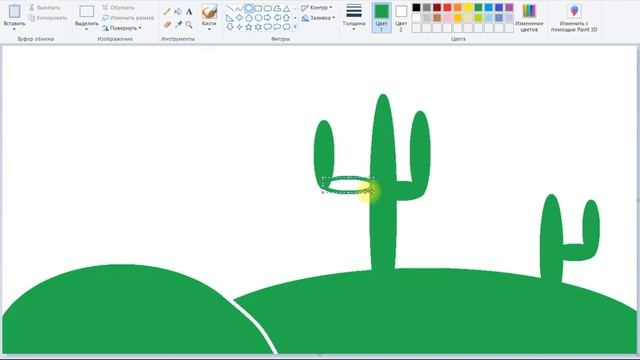The image size is (640, 360).
Task: Choose the Left arrow shape
Action: coord(277,18)
